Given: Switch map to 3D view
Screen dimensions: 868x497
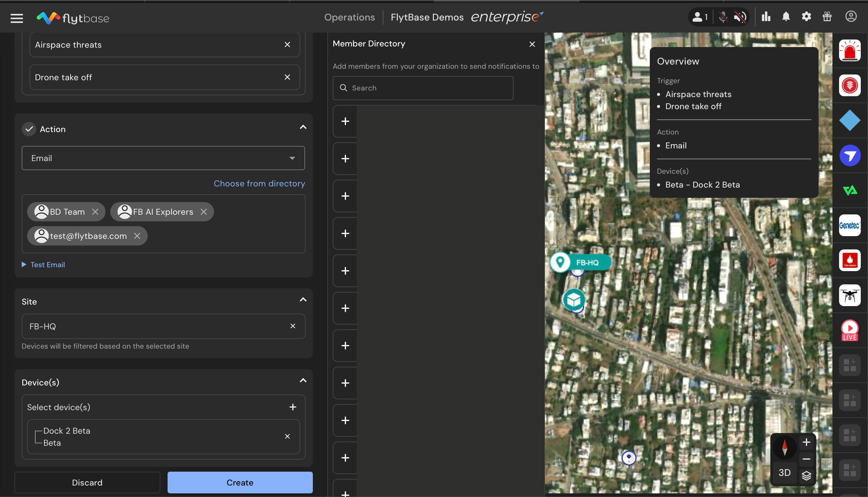Looking at the screenshot, I should click(785, 473).
